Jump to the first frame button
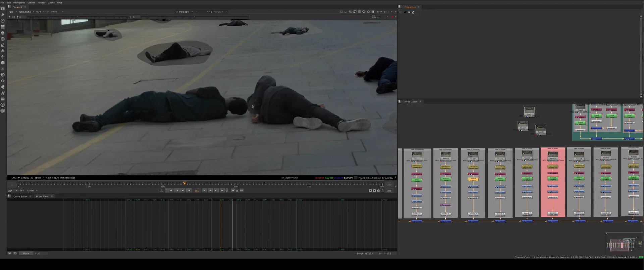This screenshot has width=644, height=270. [x=171, y=191]
